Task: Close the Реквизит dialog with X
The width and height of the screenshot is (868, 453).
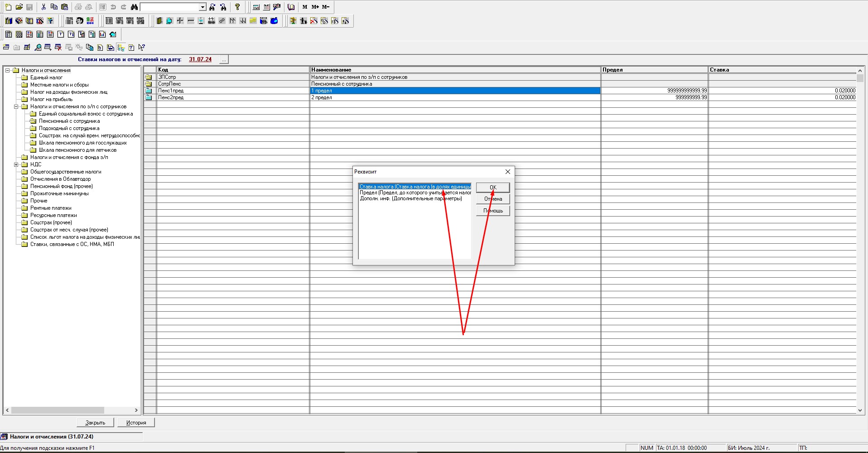Action: [x=507, y=172]
